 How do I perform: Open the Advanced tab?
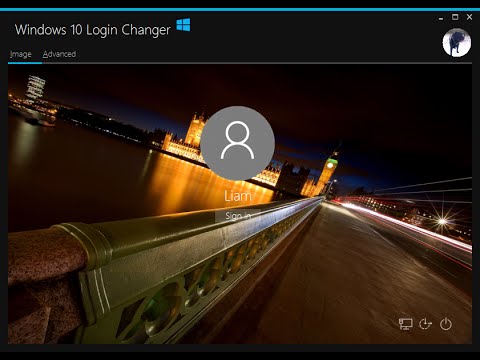(59, 54)
